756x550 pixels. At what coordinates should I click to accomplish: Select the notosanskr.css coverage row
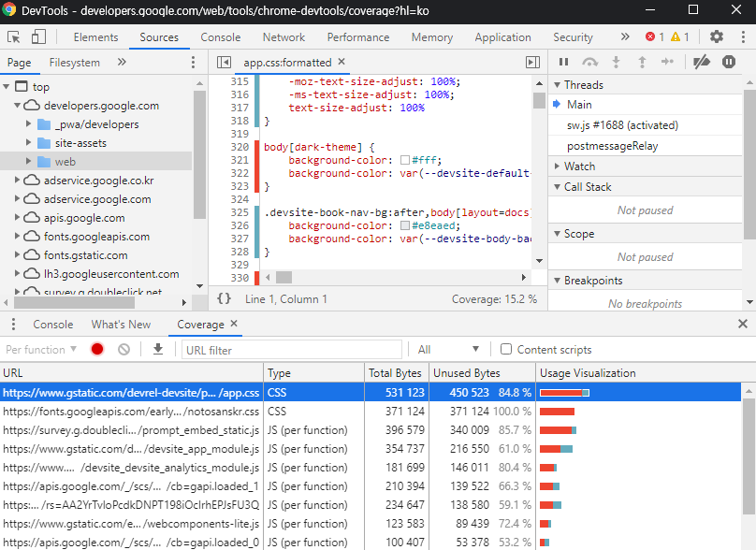[x=371, y=412]
